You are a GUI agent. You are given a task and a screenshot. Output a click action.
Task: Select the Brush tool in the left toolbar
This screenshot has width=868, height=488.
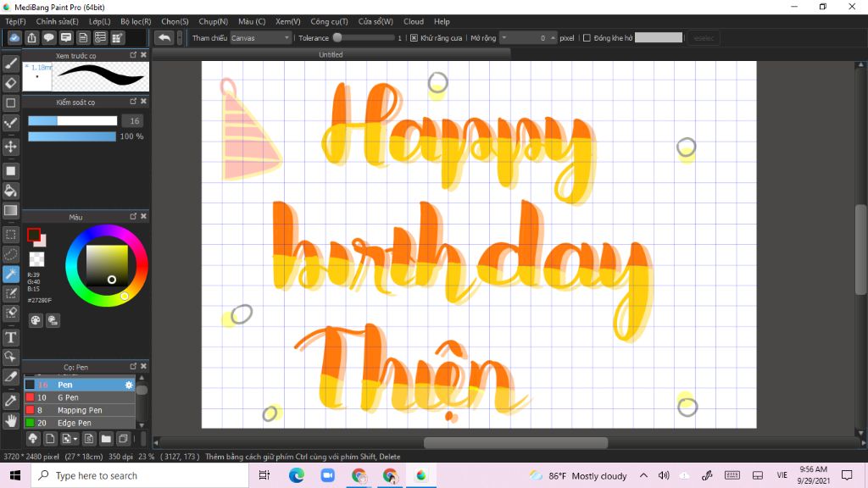pos(10,63)
